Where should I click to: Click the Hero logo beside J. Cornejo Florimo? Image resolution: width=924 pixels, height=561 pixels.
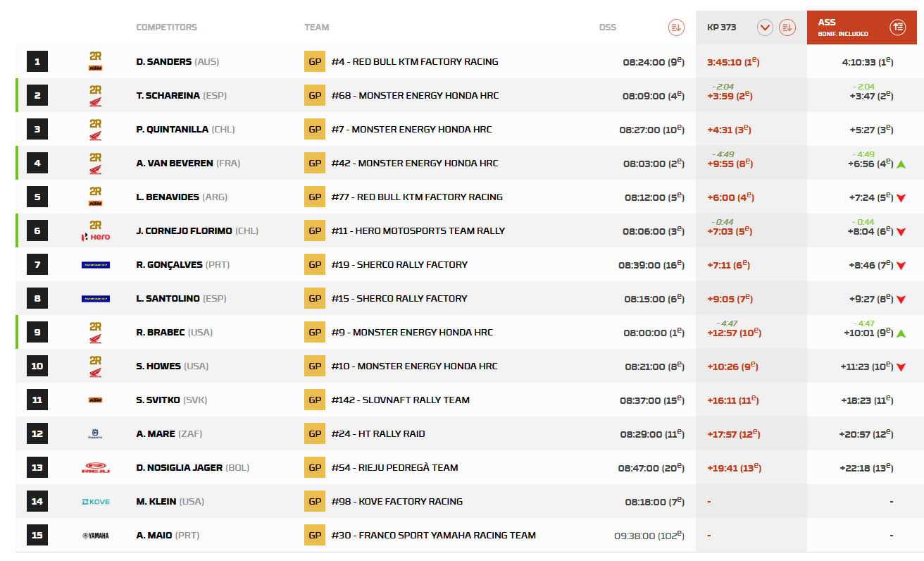pos(95,237)
